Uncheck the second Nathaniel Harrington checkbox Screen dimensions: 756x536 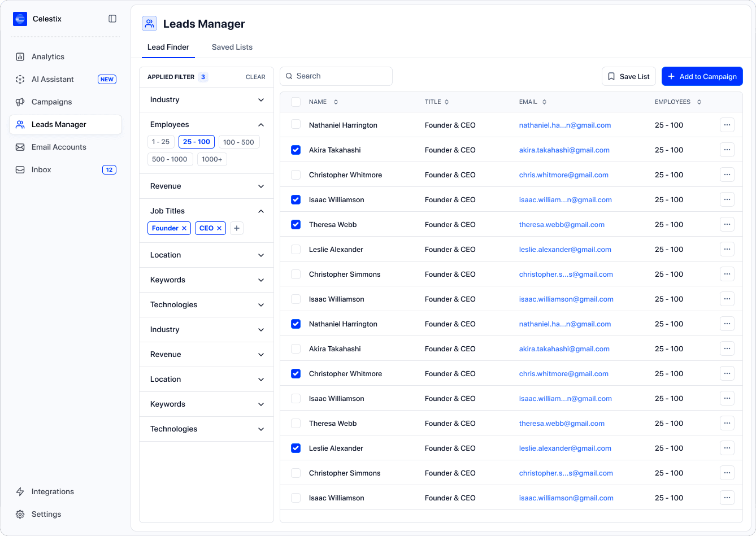click(296, 324)
